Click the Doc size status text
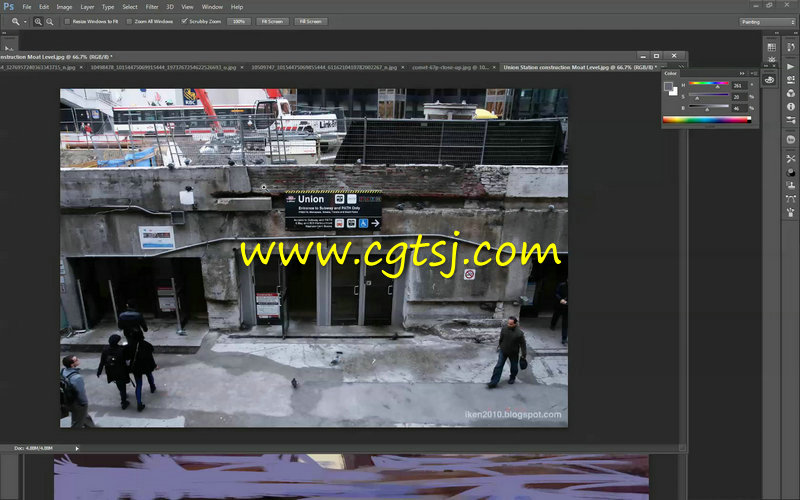 point(33,448)
